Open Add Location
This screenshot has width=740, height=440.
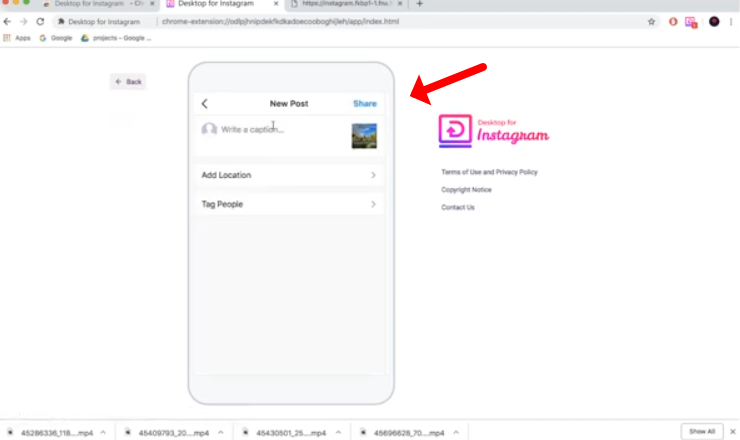click(289, 175)
